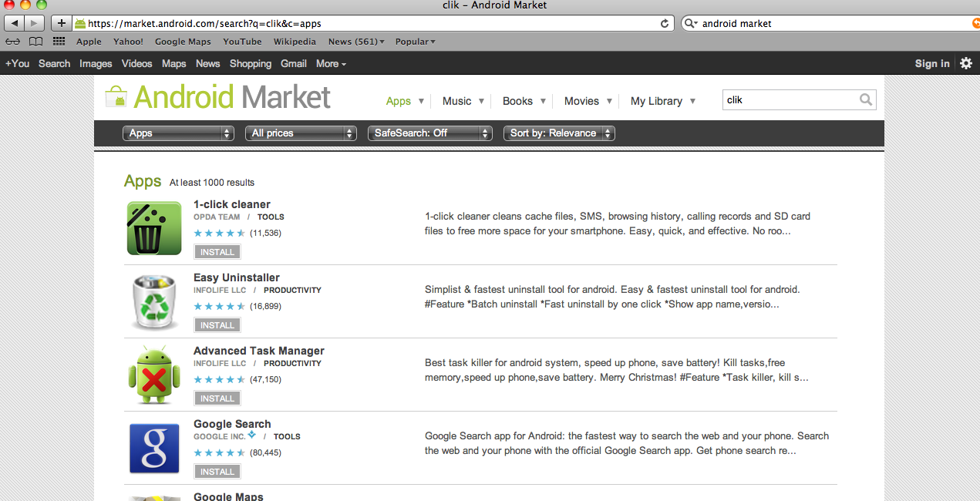980x501 pixels.
Task: Open the Google Search title link
Action: (232, 424)
